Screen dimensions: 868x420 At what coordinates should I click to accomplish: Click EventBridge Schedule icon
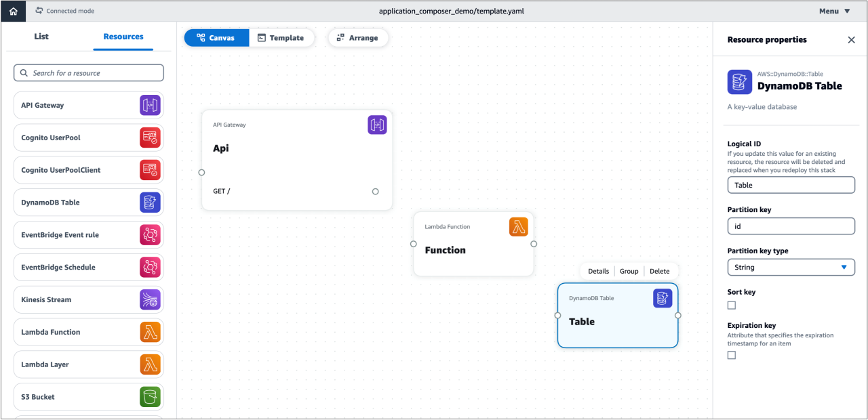pos(150,267)
